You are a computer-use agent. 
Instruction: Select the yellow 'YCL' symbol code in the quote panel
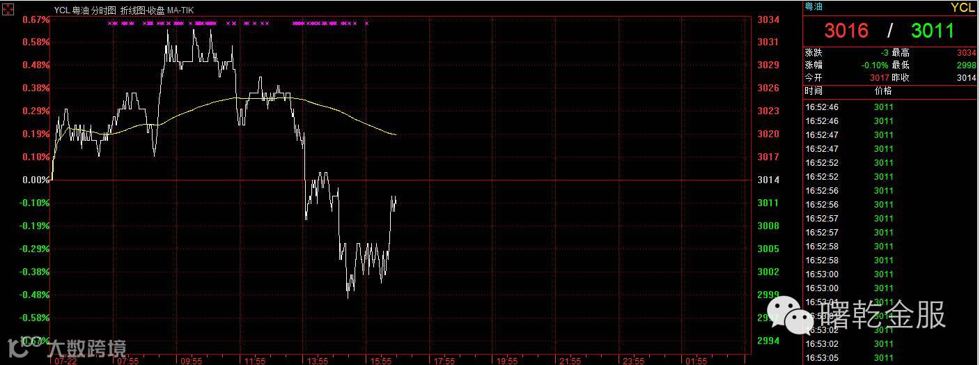point(963,7)
